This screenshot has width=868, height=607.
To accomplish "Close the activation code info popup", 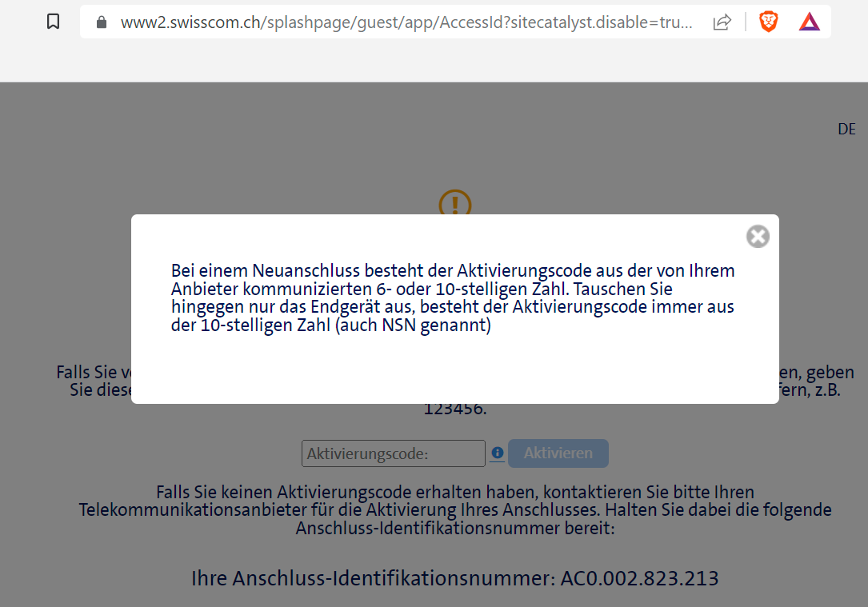I will point(758,236).
